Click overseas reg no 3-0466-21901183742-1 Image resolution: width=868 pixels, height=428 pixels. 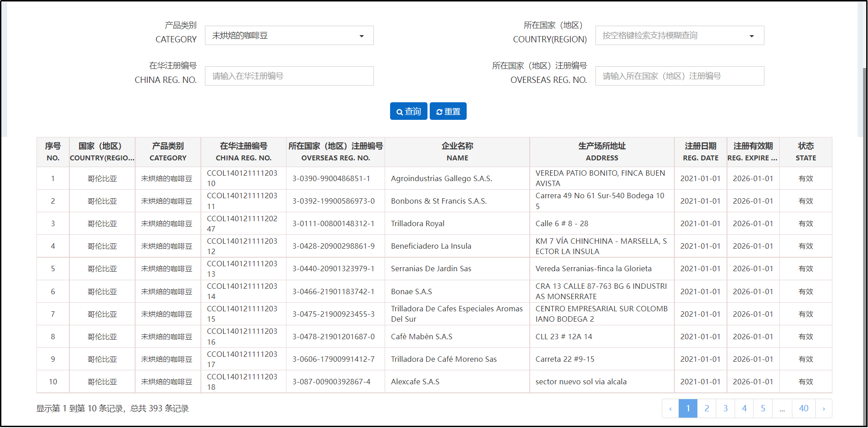pos(333,291)
